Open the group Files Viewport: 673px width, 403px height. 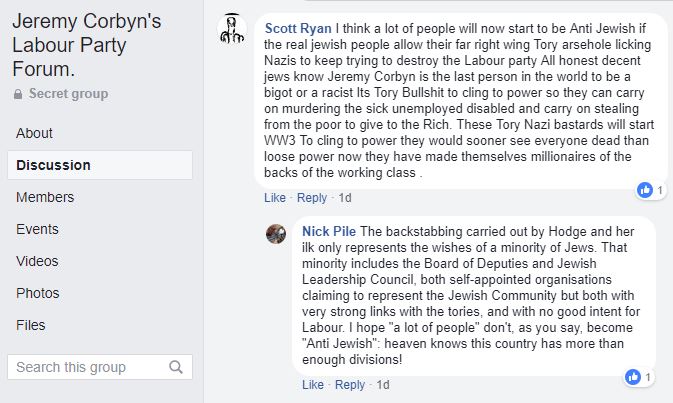click(31, 325)
